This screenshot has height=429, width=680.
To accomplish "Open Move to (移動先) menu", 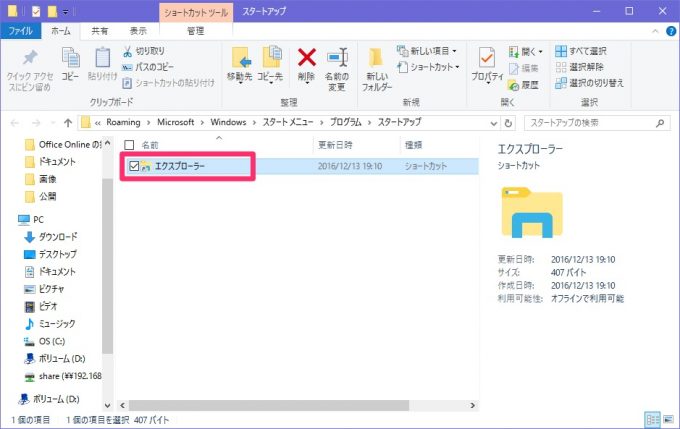I will coord(239,65).
